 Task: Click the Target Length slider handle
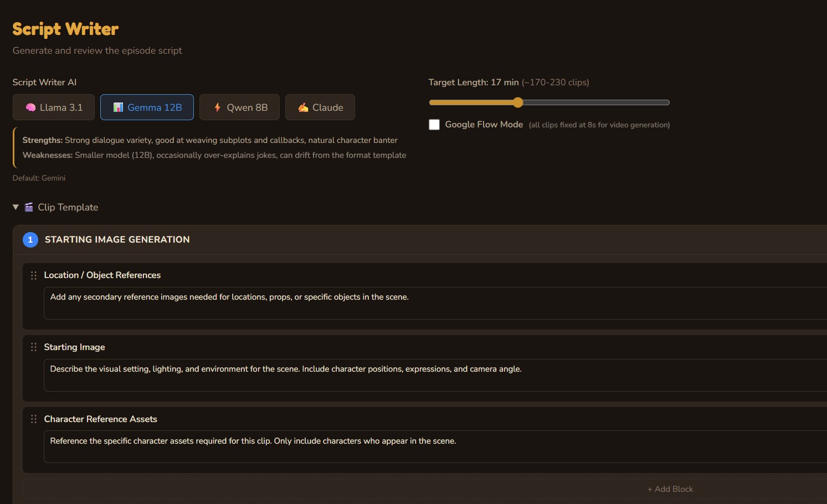pos(518,102)
